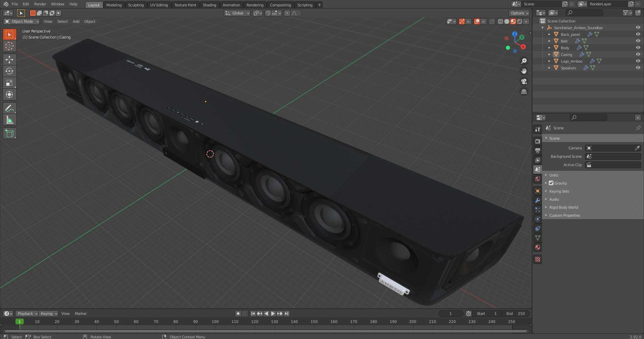
Task: Click the timeline Marker menu
Action: coord(80,314)
